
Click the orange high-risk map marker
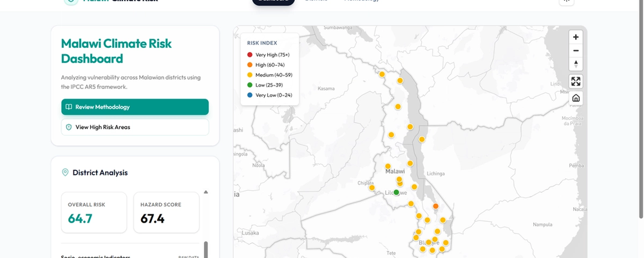pos(436,206)
